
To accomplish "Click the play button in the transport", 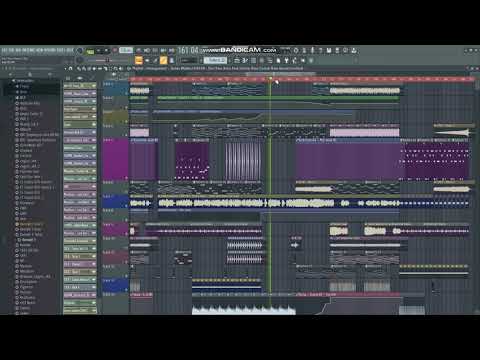I will [x=99, y=51].
